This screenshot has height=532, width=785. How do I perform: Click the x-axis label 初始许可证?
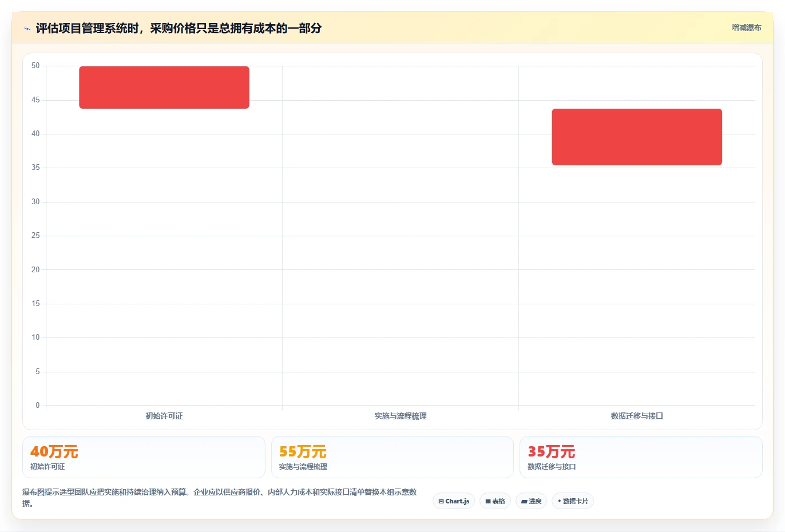(164, 416)
